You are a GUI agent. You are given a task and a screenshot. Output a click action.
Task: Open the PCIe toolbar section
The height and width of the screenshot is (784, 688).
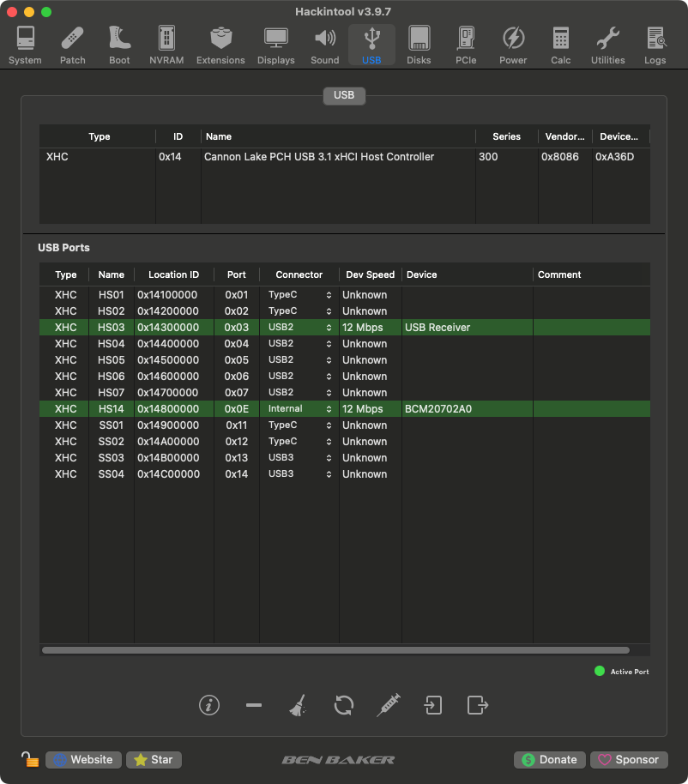[x=466, y=45]
